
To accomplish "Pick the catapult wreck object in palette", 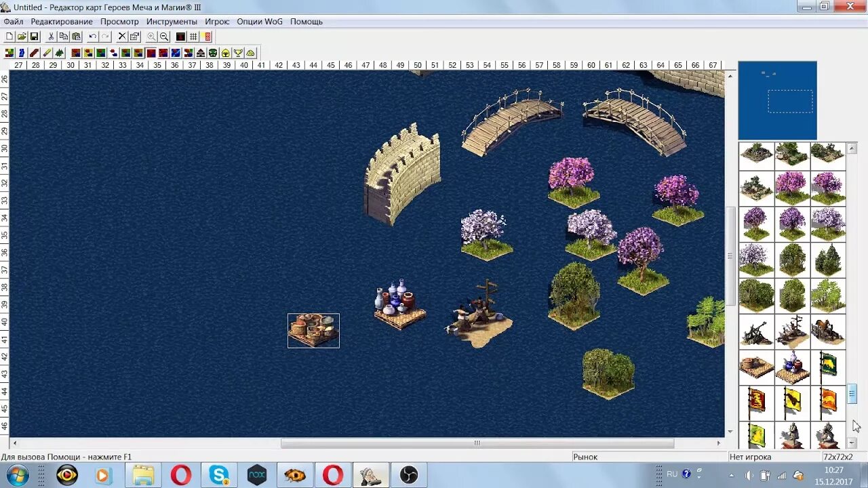I will 756,331.
